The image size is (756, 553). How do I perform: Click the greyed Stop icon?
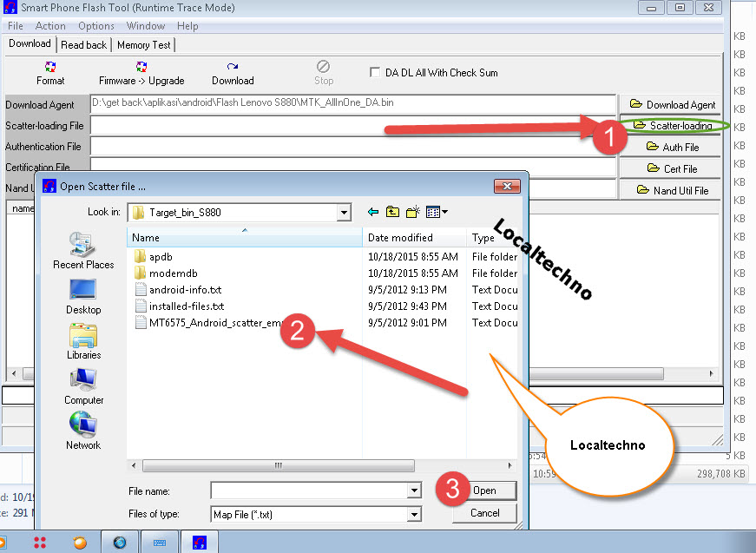tap(323, 67)
